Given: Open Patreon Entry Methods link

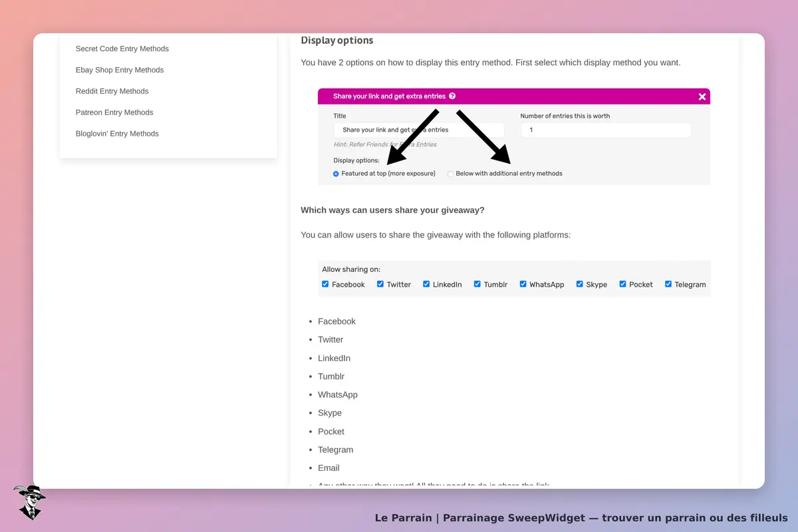Looking at the screenshot, I should point(114,112).
